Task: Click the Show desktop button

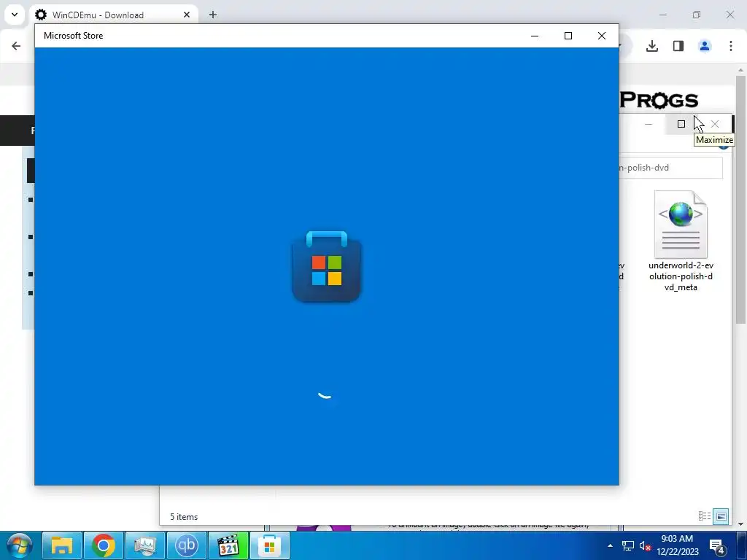Action: pos(742,545)
